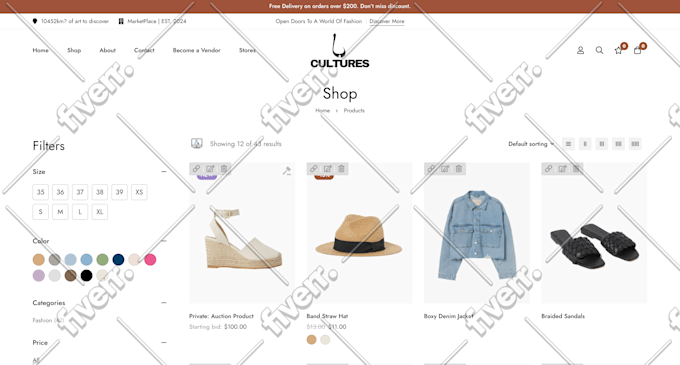
Task: Open Contact in navigation menu
Action: click(x=144, y=50)
